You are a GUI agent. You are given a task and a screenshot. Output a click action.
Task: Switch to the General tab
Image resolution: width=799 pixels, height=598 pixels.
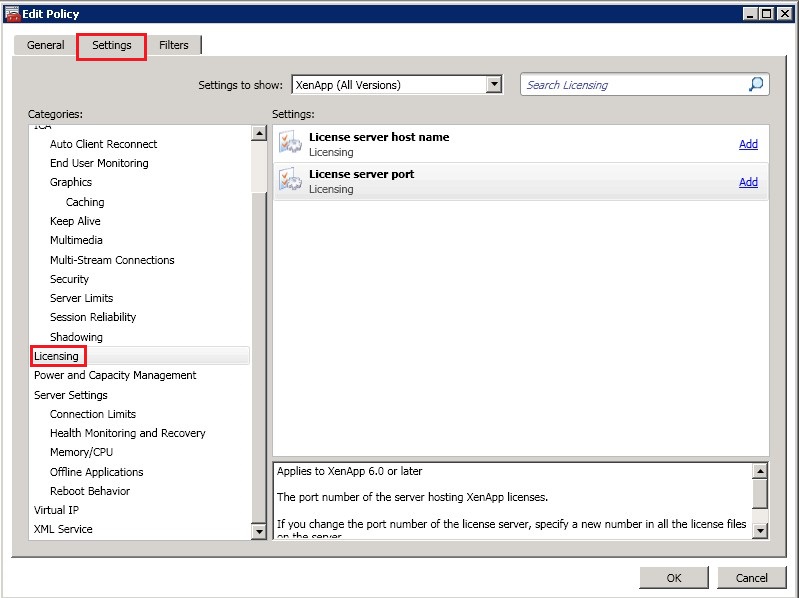coord(46,45)
